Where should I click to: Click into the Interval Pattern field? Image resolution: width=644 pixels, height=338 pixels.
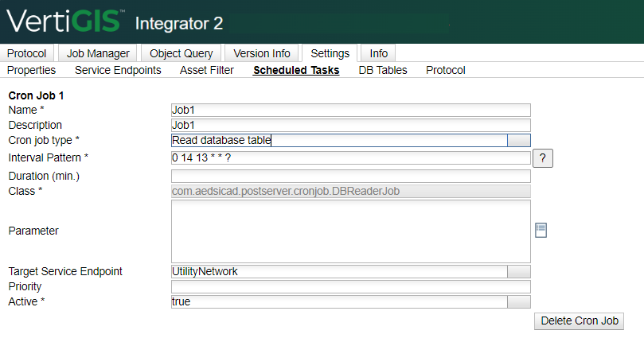(351, 158)
